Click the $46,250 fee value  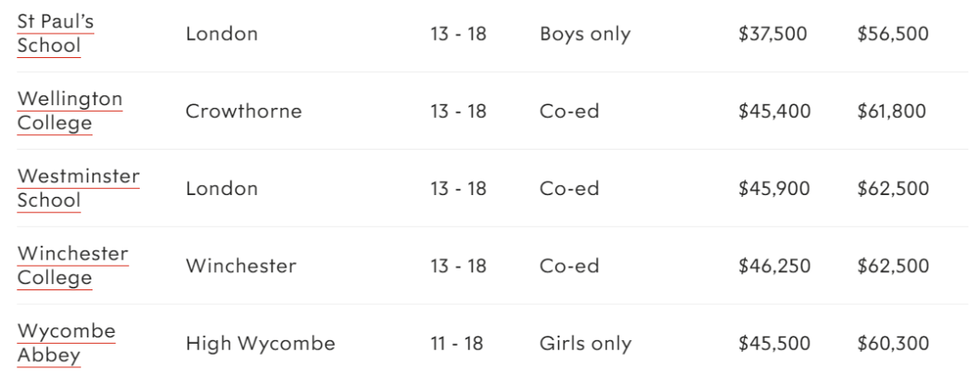[774, 266]
